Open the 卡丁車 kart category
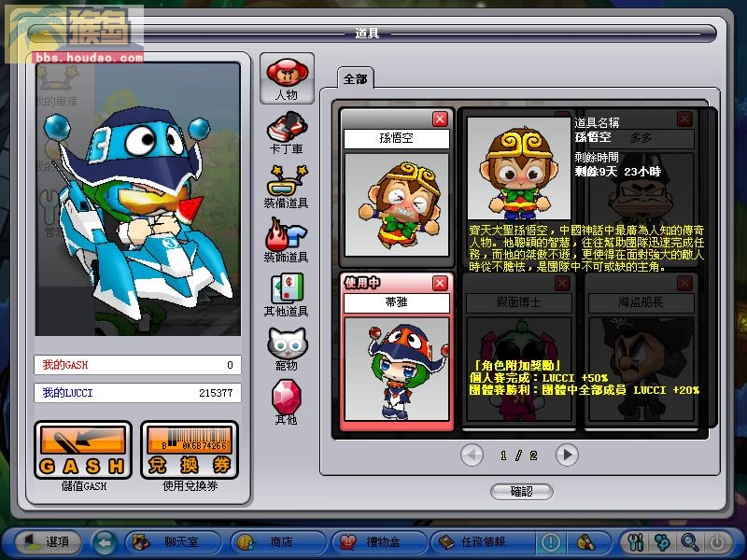Viewport: 747px width, 560px height. click(287, 133)
